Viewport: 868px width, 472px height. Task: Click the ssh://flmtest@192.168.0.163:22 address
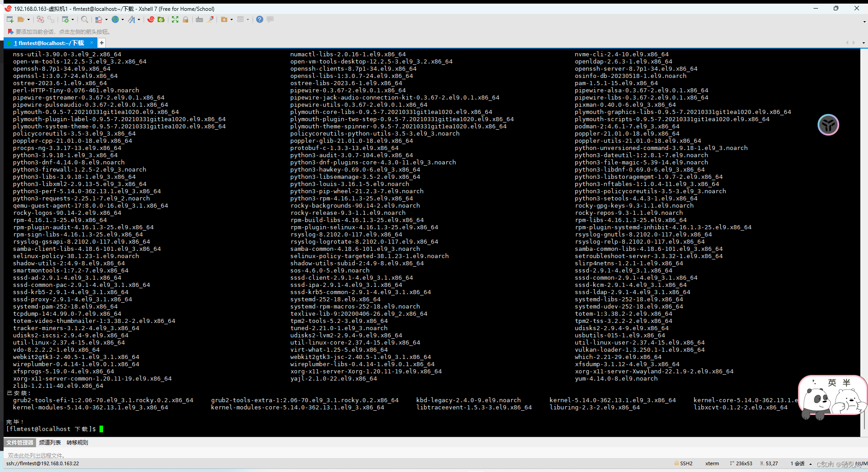click(x=43, y=463)
